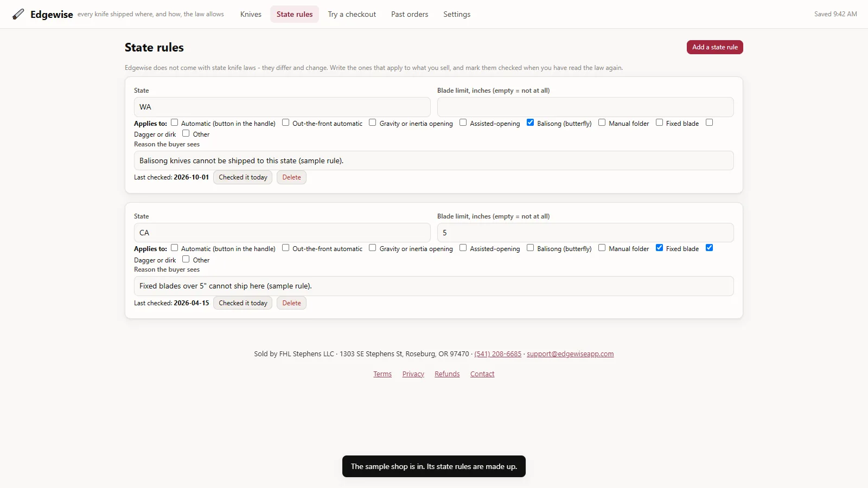868x488 pixels.
Task: Edit the WA state field
Action: 282,107
